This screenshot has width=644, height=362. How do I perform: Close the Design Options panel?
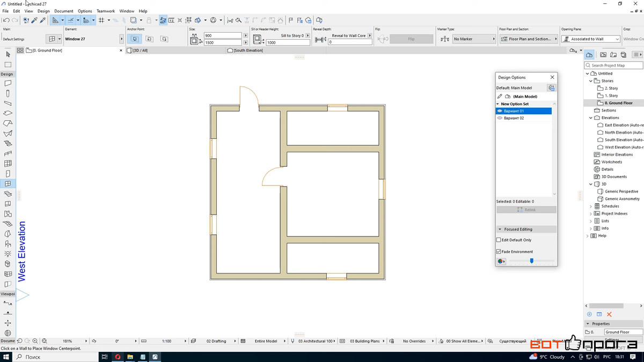click(552, 77)
